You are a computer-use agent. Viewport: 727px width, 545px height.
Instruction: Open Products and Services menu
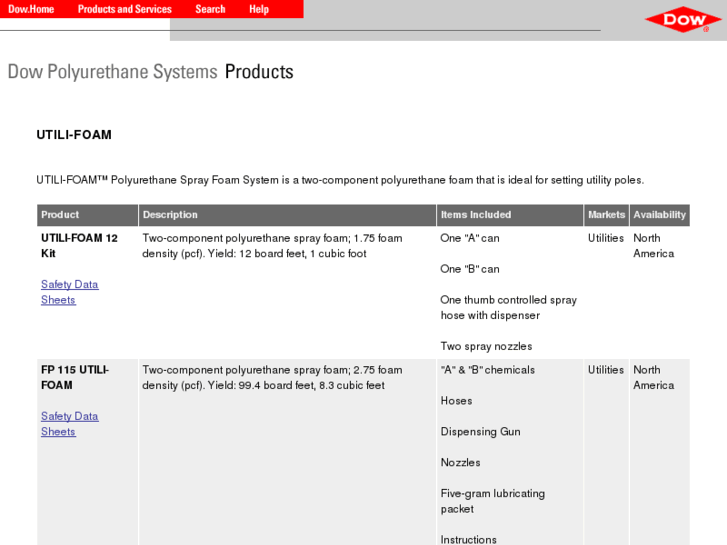[125, 9]
